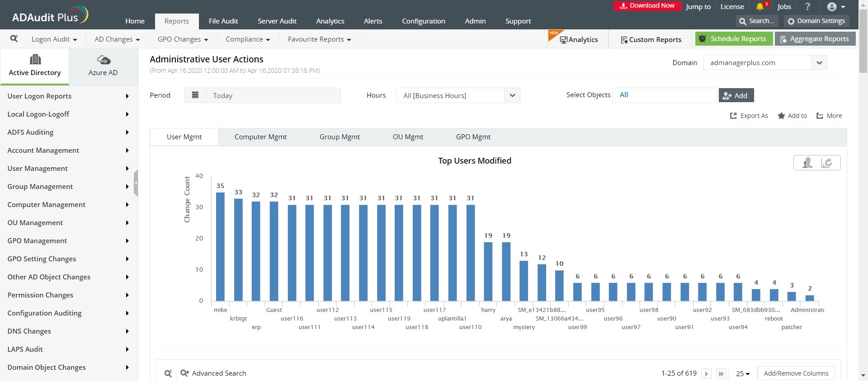Image resolution: width=868 pixels, height=382 pixels.
Task: Click the mike bar in chart
Action: tap(220, 246)
